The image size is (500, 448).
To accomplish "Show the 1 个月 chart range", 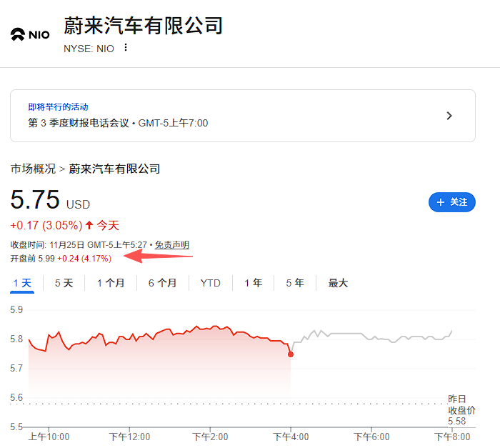I will coord(111,283).
